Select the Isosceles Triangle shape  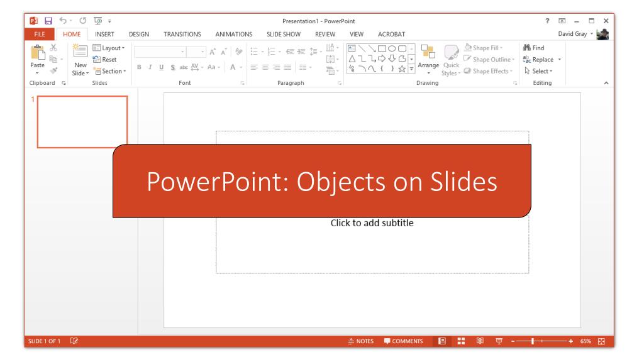pyautogui.click(x=352, y=58)
